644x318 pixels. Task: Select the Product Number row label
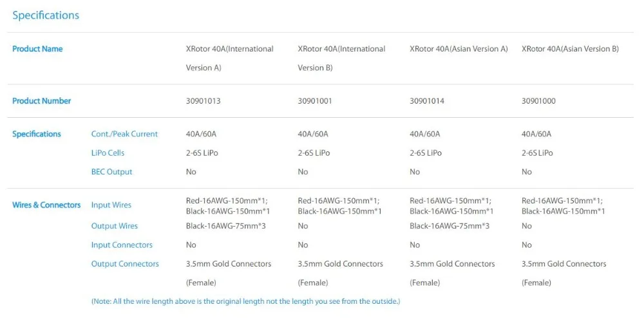(x=41, y=101)
